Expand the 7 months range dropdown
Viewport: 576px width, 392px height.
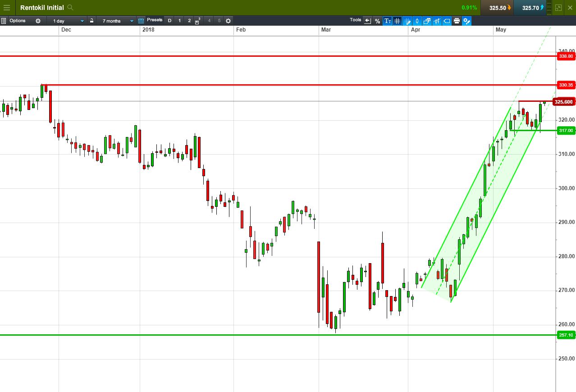(116, 21)
